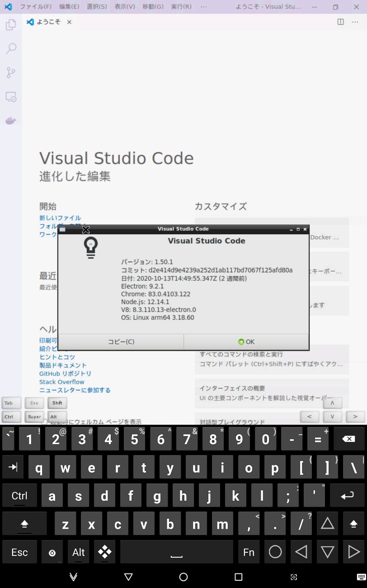The height and width of the screenshot is (588, 367).
Task: Open 製品ドキュメント link
Action: point(63,365)
